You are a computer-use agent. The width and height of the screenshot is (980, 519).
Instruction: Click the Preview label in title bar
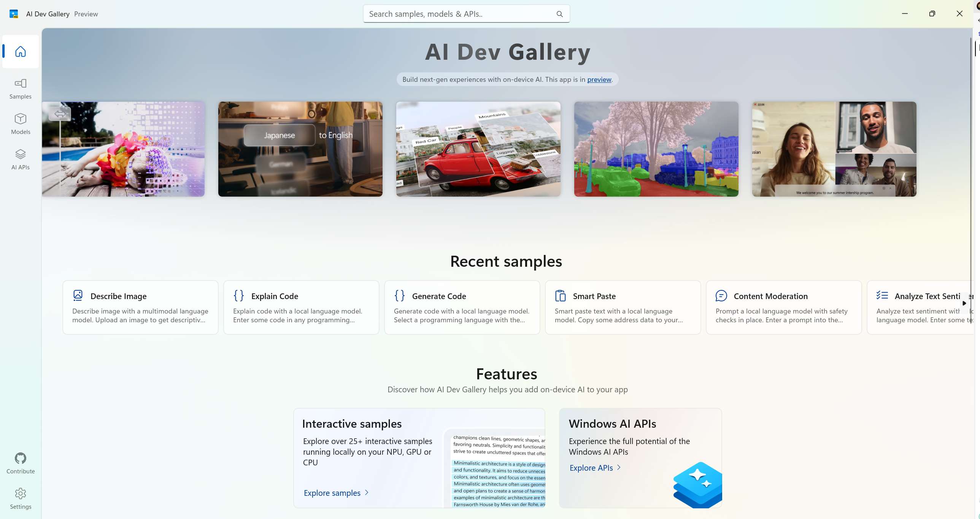(86, 14)
